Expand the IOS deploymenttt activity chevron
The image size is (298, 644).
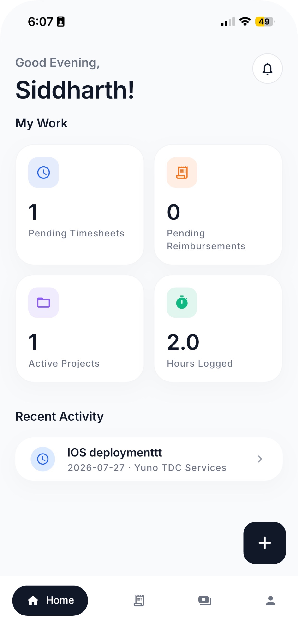[x=260, y=459]
